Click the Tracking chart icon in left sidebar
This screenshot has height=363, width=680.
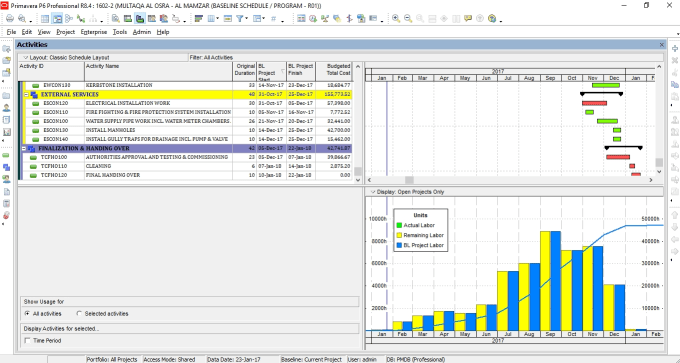click(7, 132)
